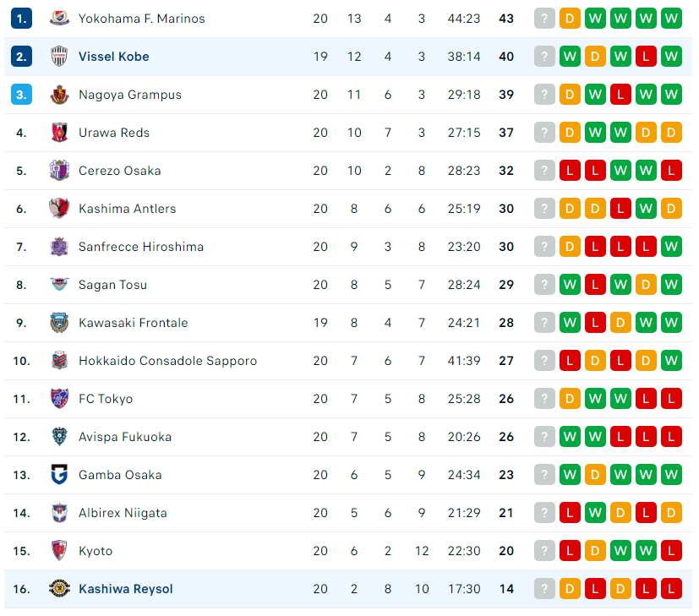This screenshot has height=616, width=699.
Task: Open the Vissel Kobe team link
Action: click(113, 57)
